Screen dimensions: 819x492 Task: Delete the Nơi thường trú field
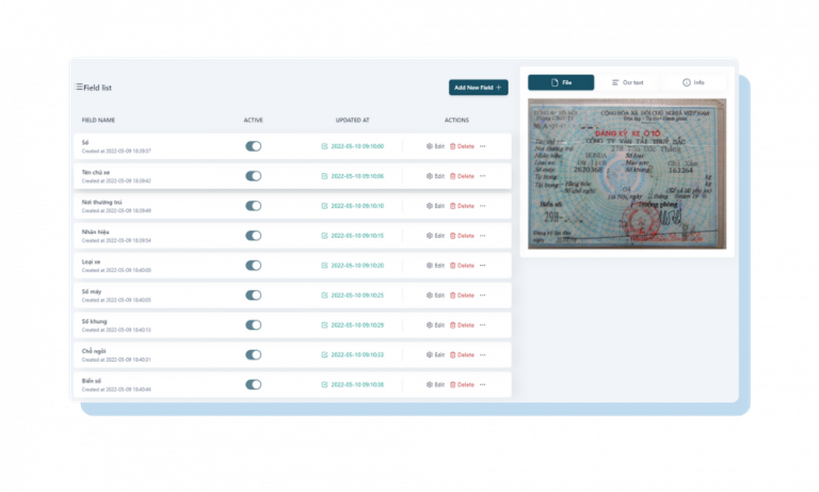[x=462, y=206]
